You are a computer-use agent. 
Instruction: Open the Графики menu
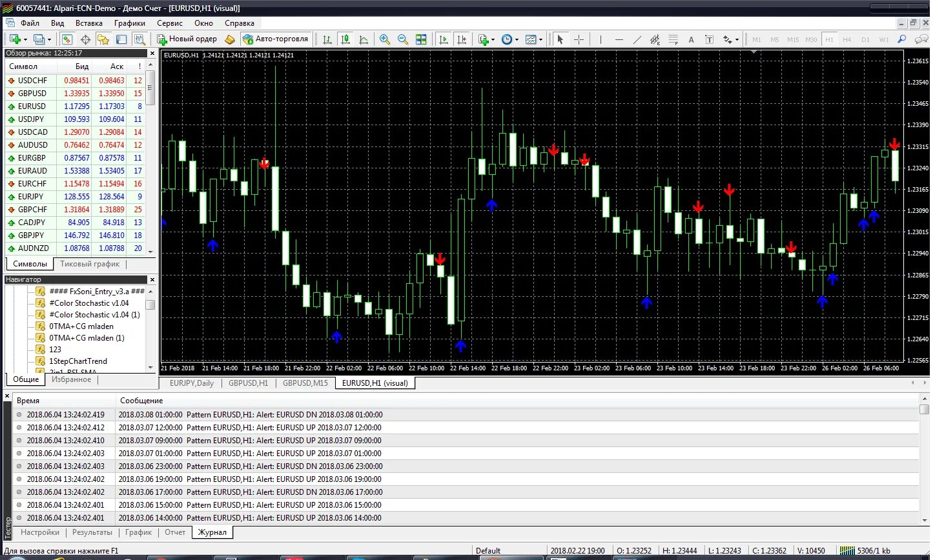tap(130, 23)
